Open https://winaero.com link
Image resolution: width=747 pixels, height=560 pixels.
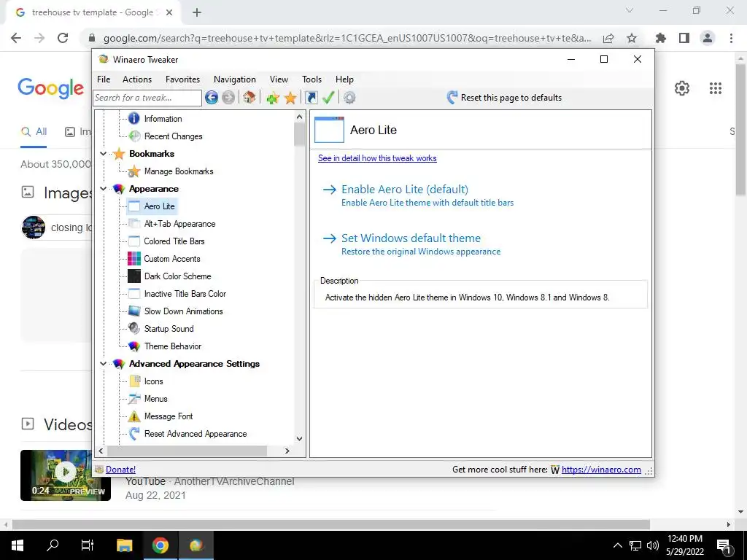pos(601,470)
